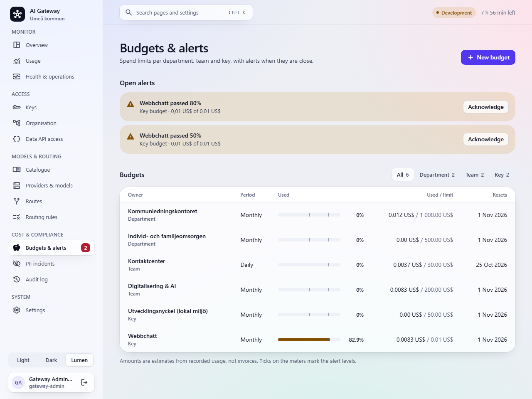Screen dimensions: 532x399
Task: Click the Kontaktcenter budget owner name
Action: click(x=147, y=261)
